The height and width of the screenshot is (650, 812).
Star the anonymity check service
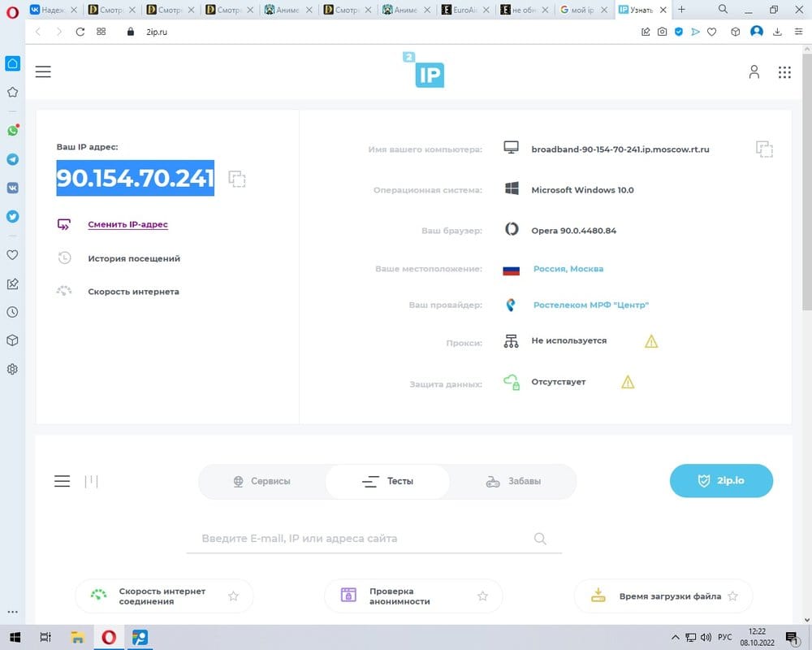tap(482, 596)
